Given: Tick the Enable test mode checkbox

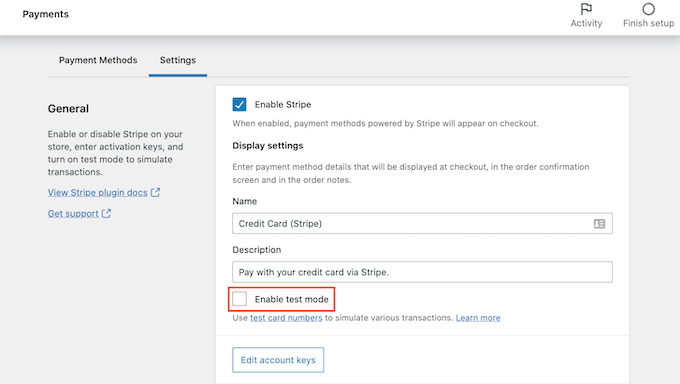Looking at the screenshot, I should [x=239, y=299].
